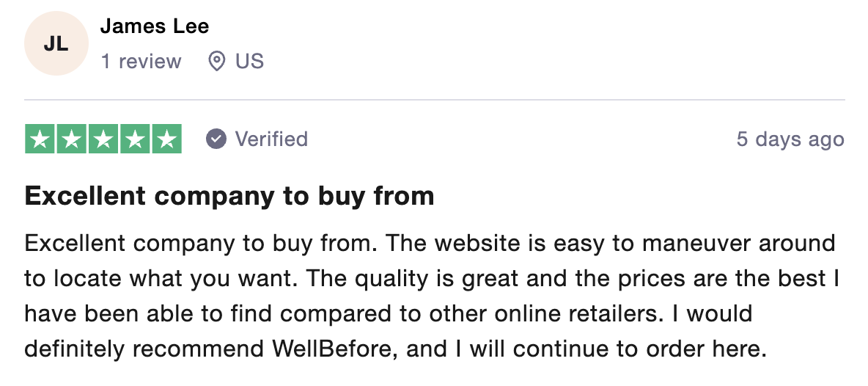Click the third green rating star

tap(103, 139)
